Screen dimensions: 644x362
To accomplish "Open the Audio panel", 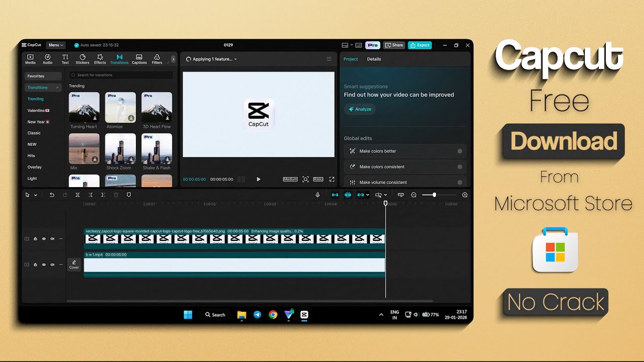I will 47,59.
